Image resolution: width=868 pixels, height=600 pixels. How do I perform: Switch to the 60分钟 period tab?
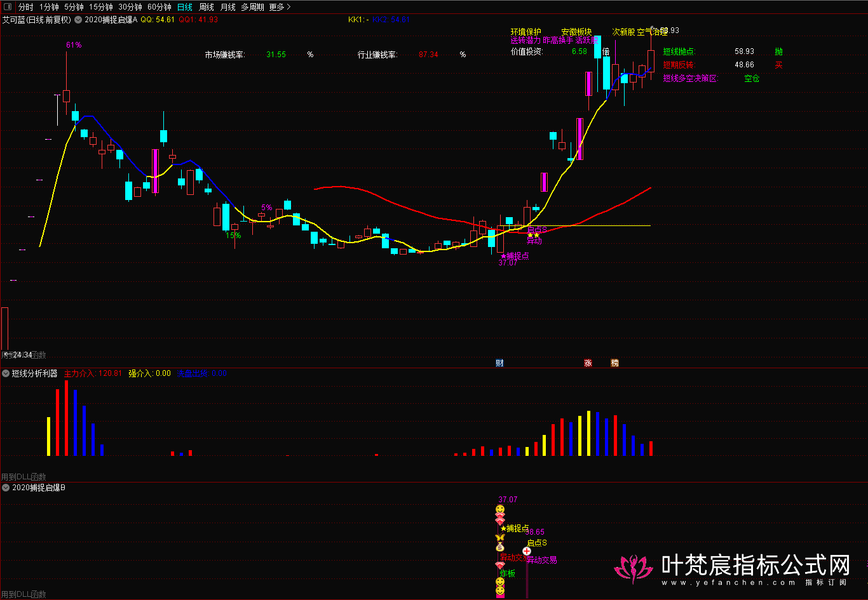click(x=159, y=7)
